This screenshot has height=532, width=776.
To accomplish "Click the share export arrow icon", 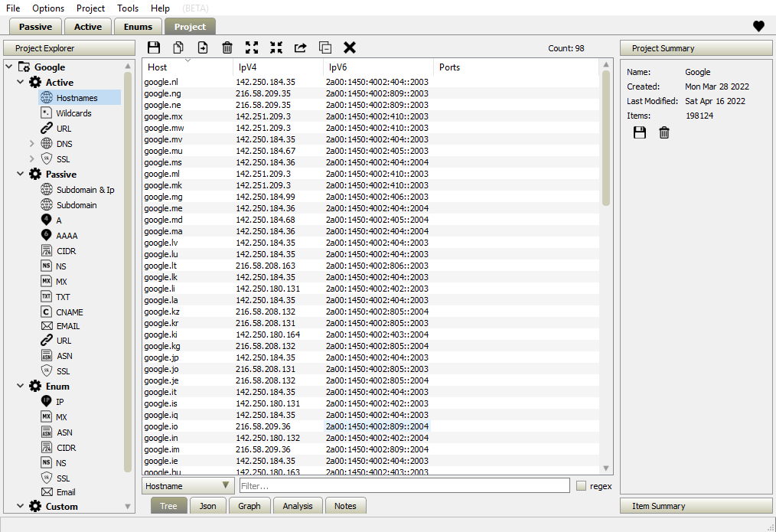I will [301, 47].
